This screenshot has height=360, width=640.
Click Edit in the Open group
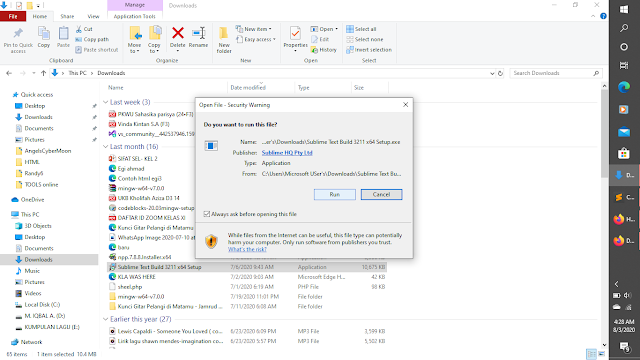(x=320, y=39)
